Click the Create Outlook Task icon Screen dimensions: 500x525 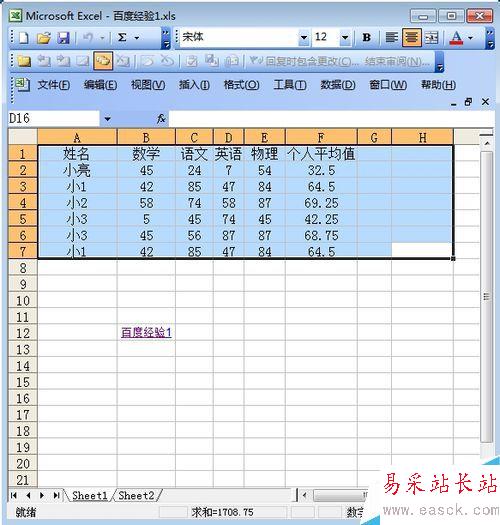191,61
